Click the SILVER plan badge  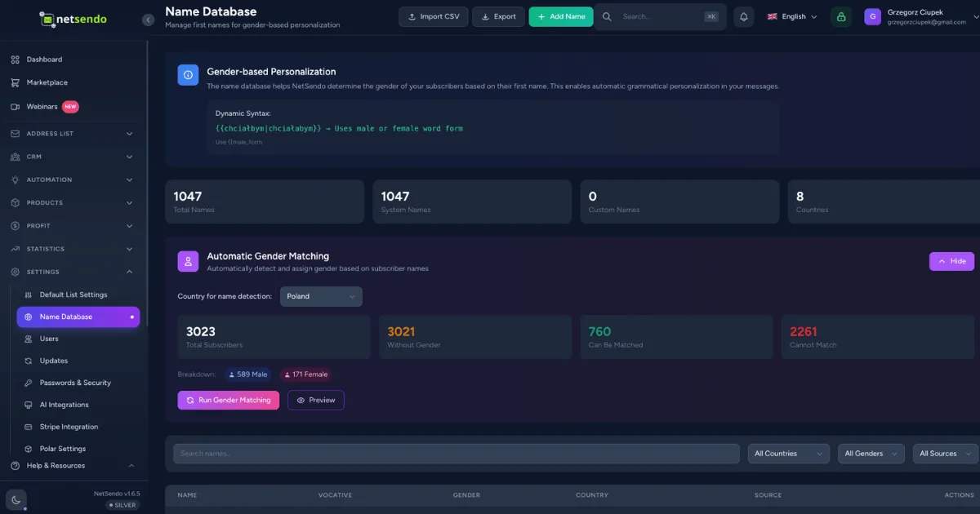123,505
